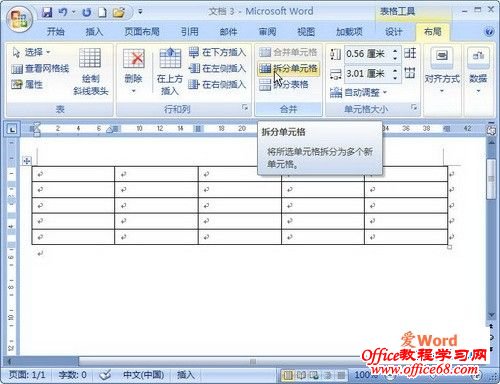Click 字数: 0 word count

pos(72,375)
